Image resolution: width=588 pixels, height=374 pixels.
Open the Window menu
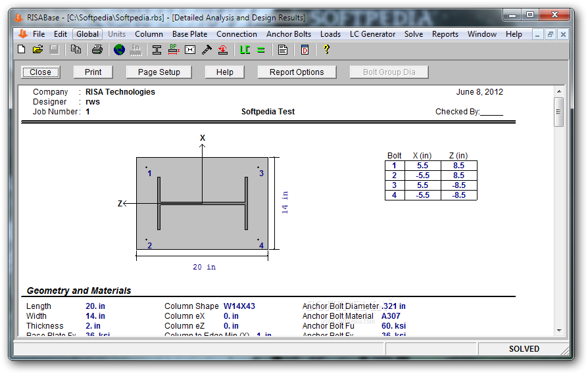(x=482, y=34)
